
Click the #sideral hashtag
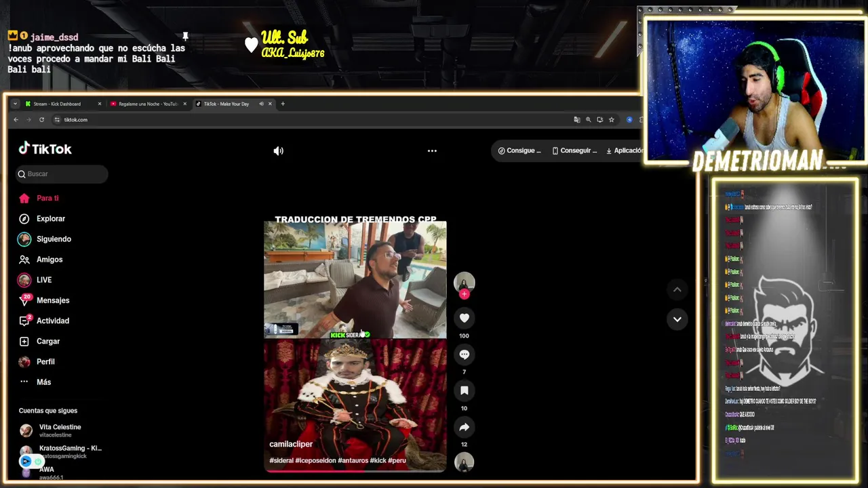coord(281,460)
